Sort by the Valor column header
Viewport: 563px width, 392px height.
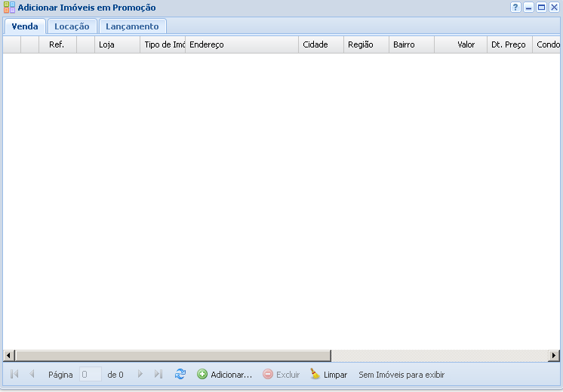tap(466, 44)
